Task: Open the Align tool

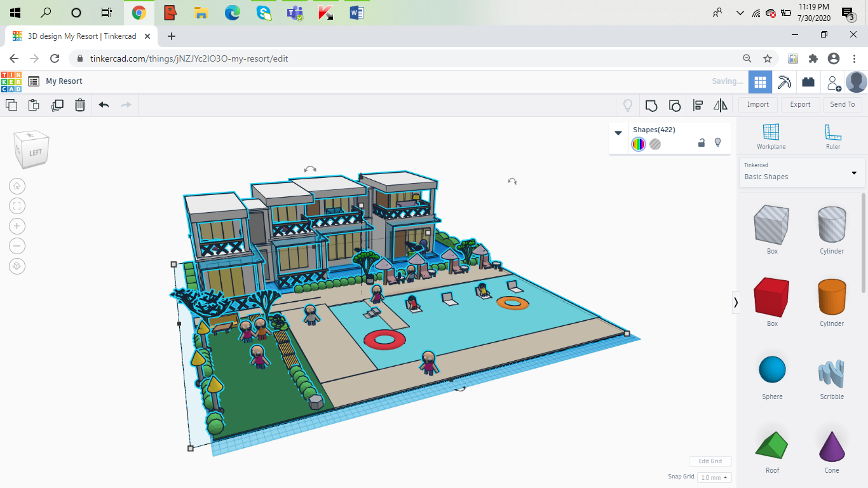Action: click(x=698, y=105)
